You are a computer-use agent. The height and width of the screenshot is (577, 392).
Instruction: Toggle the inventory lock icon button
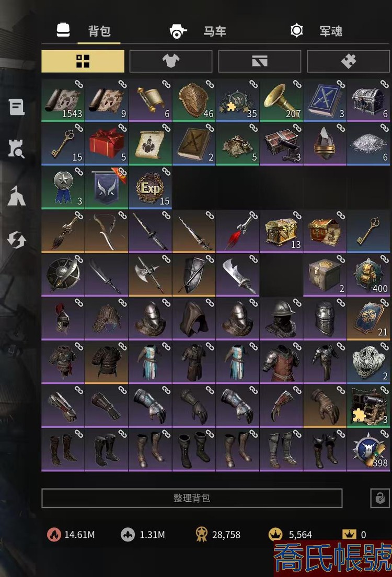pyautogui.click(x=380, y=498)
